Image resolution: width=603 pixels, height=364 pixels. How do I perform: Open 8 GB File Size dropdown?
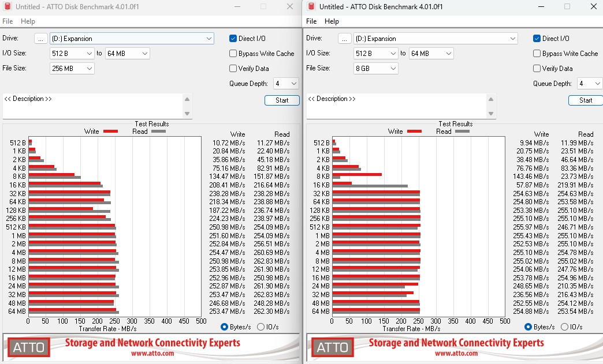click(x=376, y=68)
